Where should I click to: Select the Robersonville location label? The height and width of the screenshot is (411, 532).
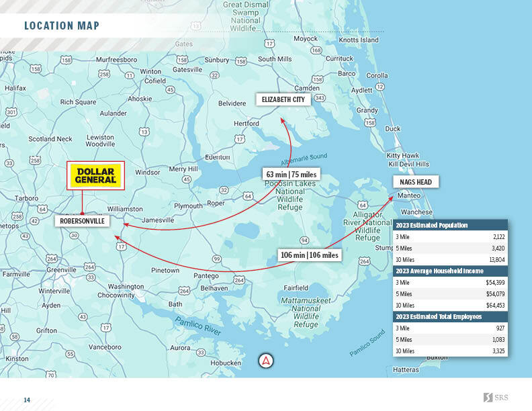point(79,220)
